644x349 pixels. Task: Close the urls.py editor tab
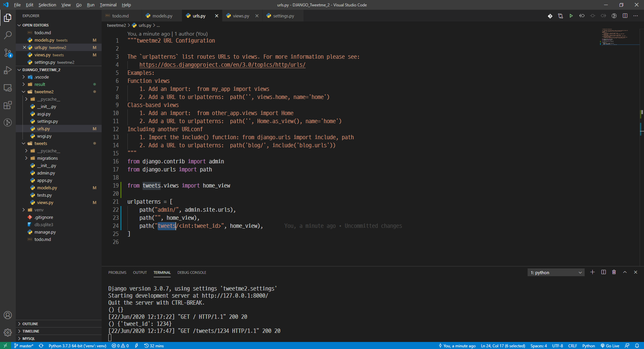(217, 16)
